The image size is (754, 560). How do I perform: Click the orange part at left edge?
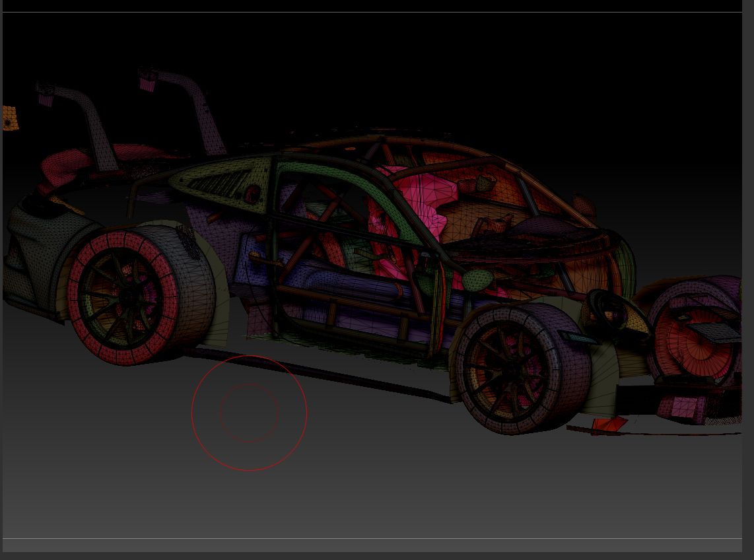10,118
